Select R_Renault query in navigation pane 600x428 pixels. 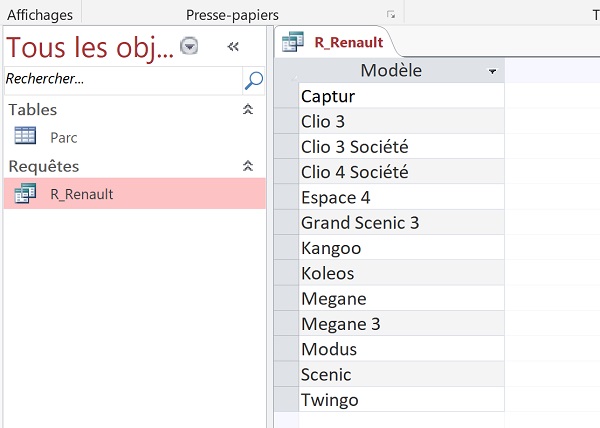click(135, 194)
